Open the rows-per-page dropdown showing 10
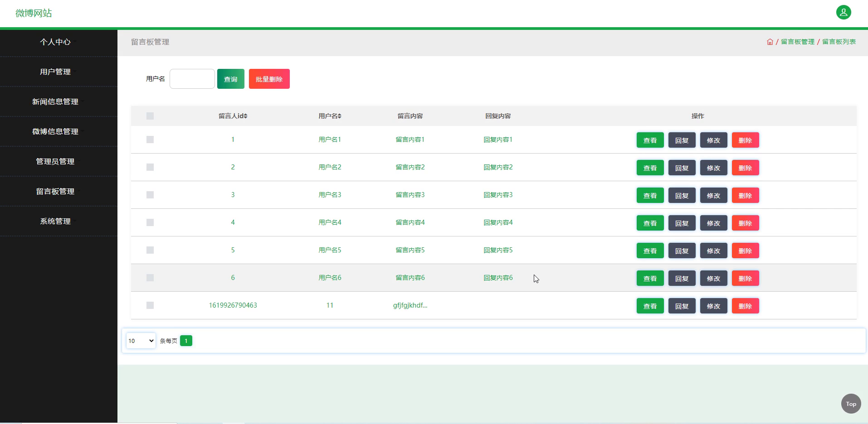Viewport: 868px width, 424px height. [x=141, y=341]
